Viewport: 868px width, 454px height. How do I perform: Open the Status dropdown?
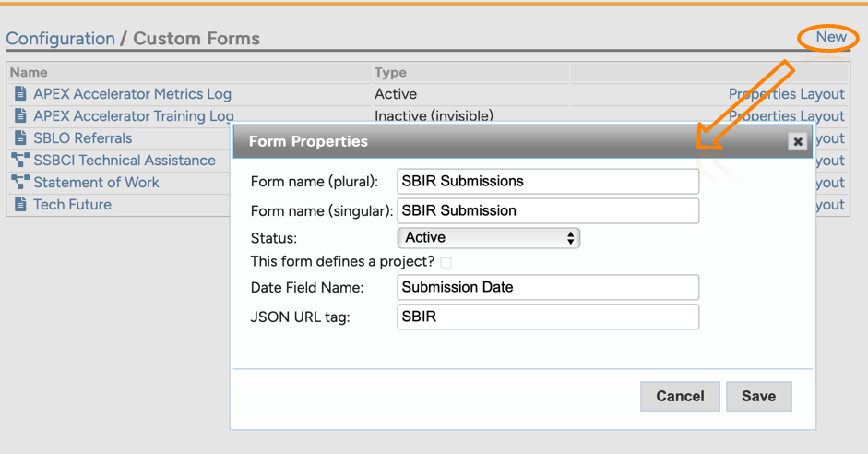point(488,238)
